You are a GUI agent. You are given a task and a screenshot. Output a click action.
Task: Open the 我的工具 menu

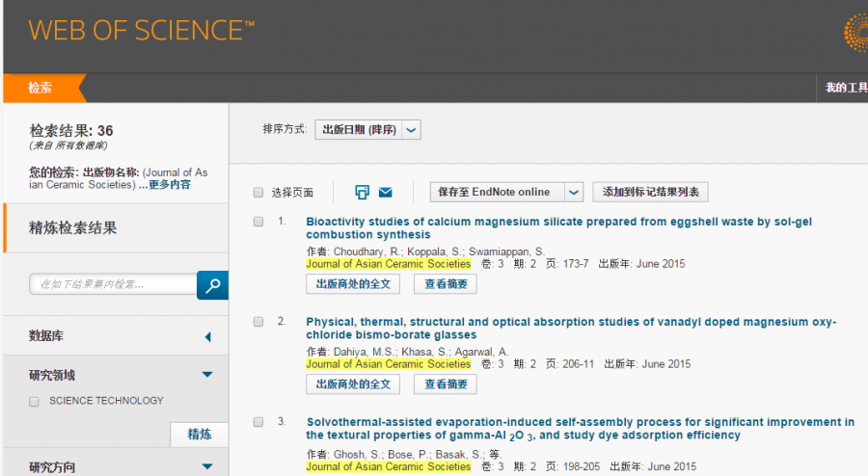tap(846, 88)
